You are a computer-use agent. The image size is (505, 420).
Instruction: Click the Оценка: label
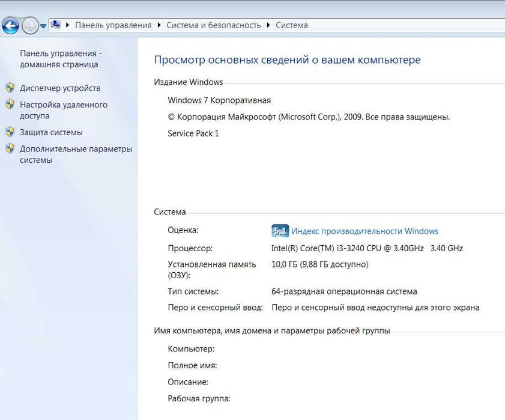(183, 230)
